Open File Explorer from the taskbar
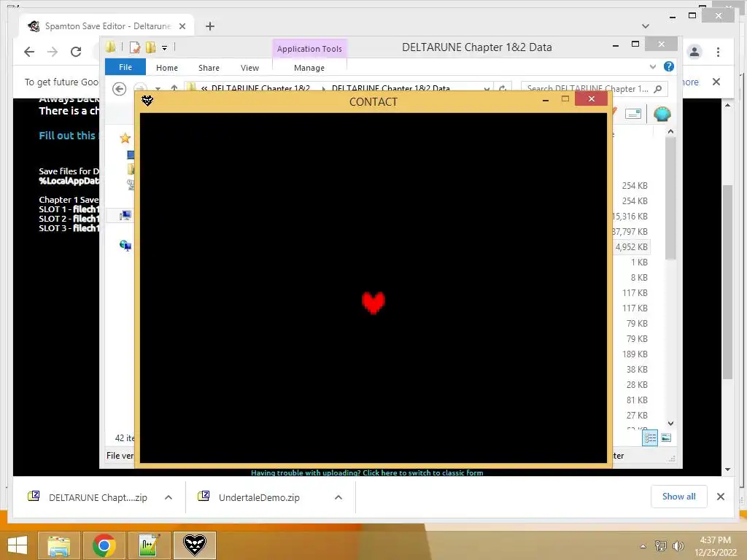The width and height of the screenshot is (747, 560). pos(58,545)
